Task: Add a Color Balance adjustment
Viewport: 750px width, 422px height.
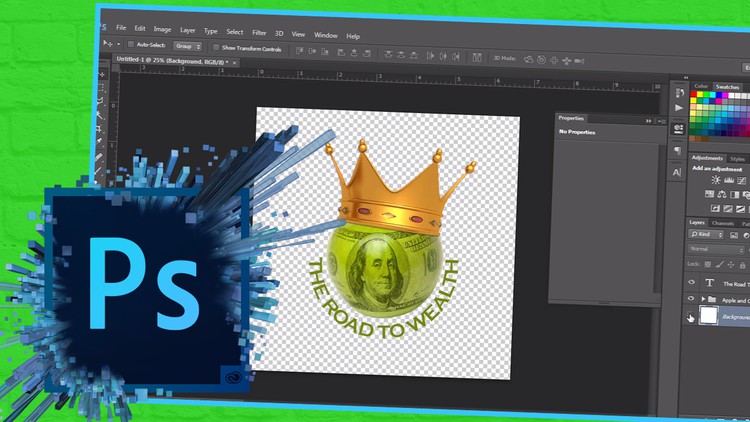Action: 722,194
